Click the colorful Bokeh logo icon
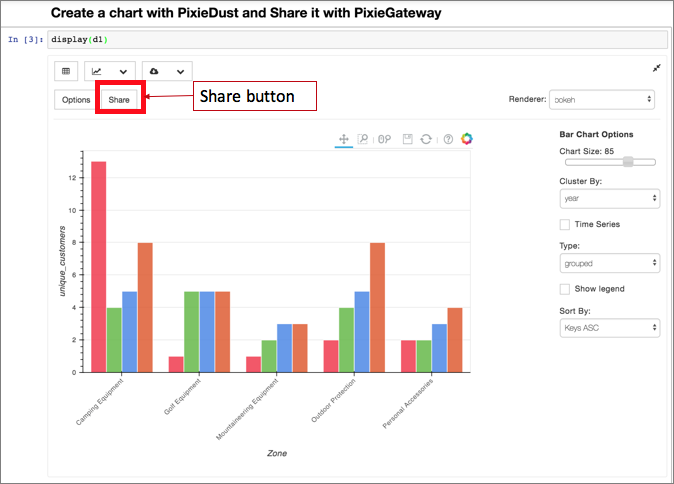The image size is (674, 484). pyautogui.click(x=467, y=138)
